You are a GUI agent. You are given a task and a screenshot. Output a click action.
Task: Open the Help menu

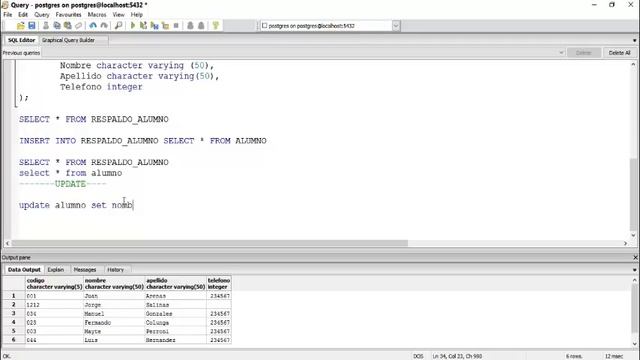point(137,14)
